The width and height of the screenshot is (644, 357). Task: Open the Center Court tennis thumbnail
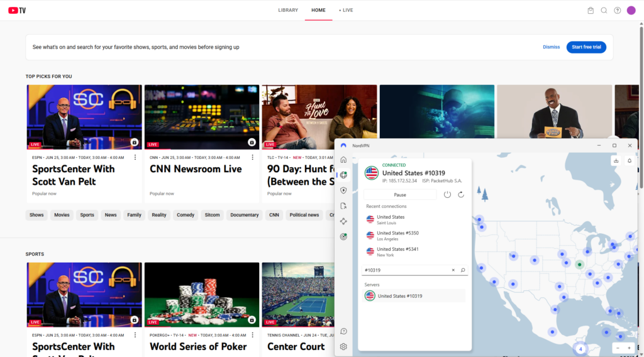298,295
